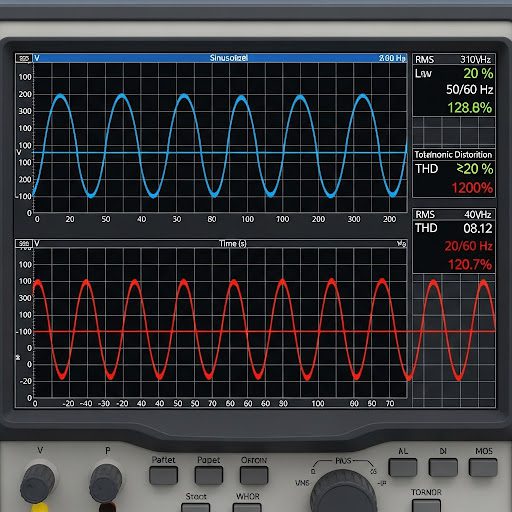Viewport: 512px width, 512px height.
Task: Click the button under the Orroin label
Action: 254,475
